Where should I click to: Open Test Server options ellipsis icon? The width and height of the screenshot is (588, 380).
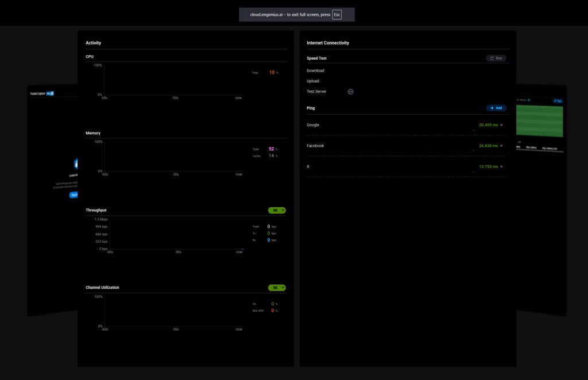351,92
